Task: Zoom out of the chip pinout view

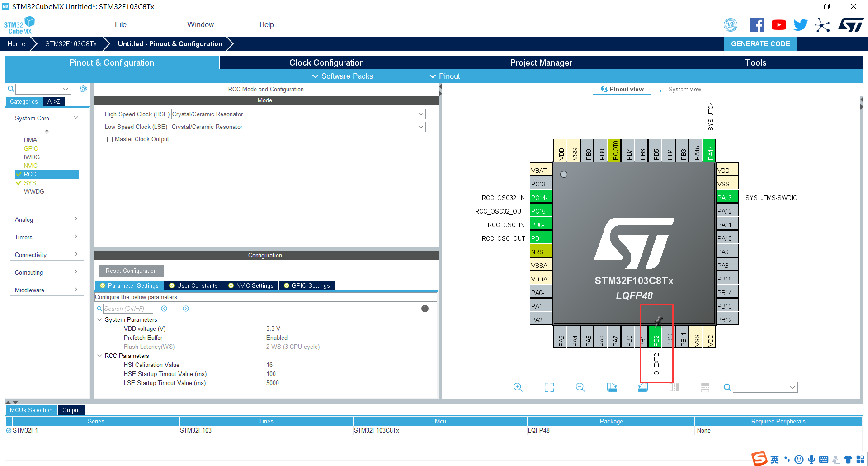Action: [x=580, y=387]
